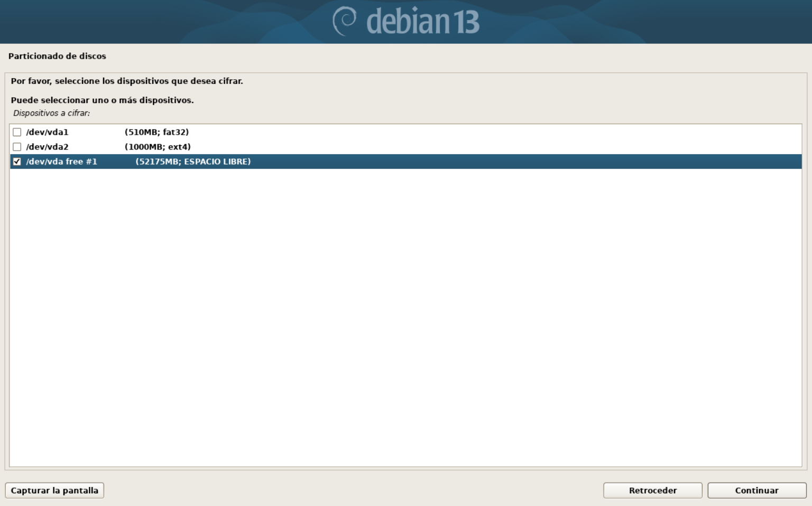Click the Debian swirl logo
This screenshot has height=506, width=812.
345,21
